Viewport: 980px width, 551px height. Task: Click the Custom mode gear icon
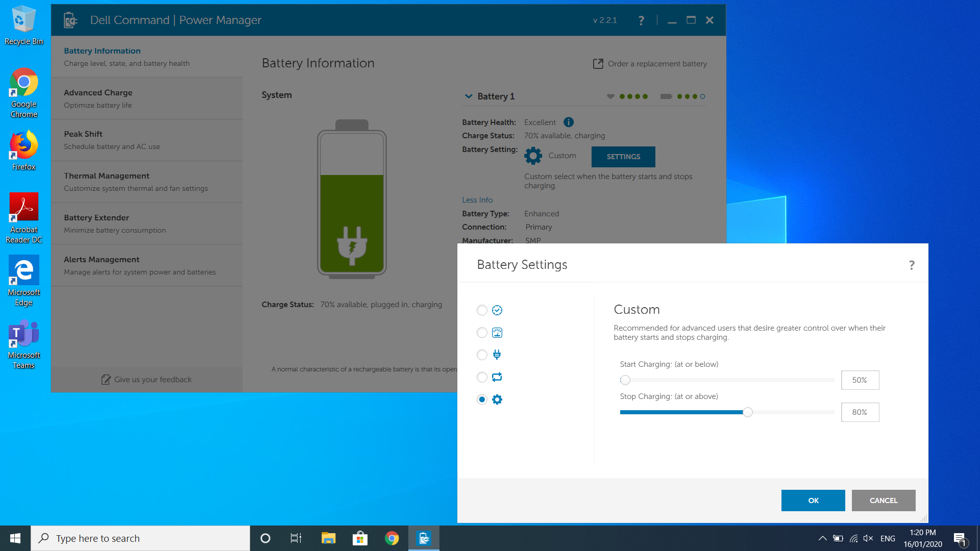(x=497, y=399)
